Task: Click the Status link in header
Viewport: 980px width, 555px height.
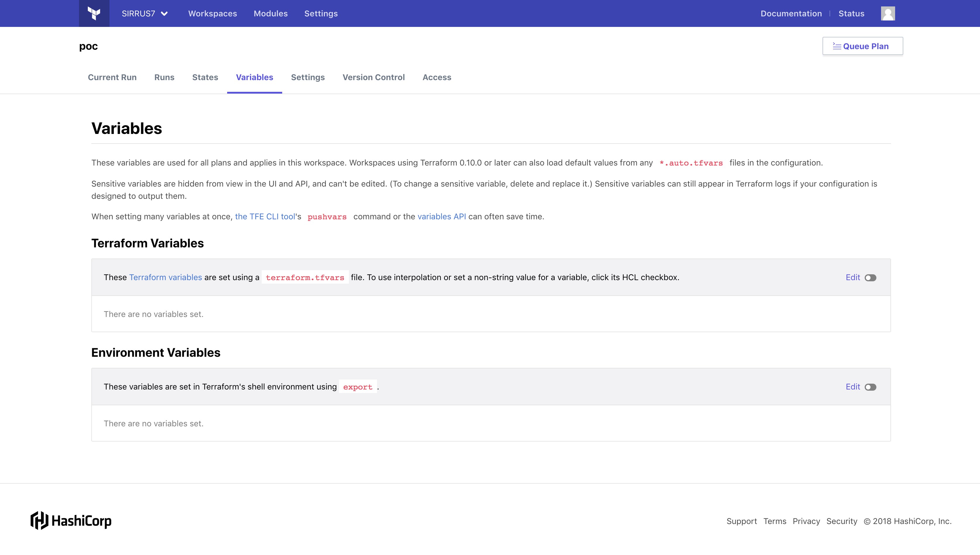Action: 851,13
